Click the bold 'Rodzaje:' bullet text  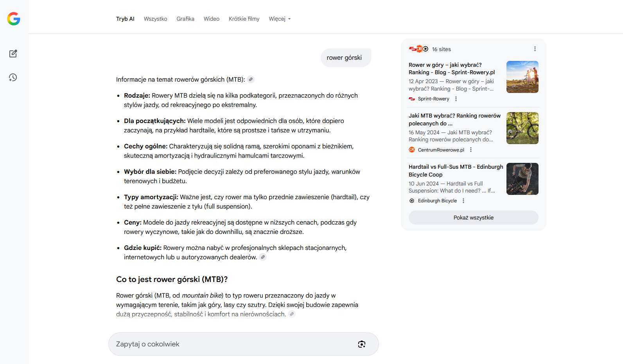coord(137,95)
